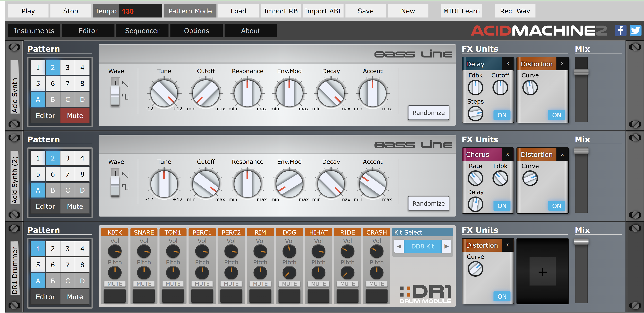
Task: Randomize the first Bass Line settings
Action: point(428,113)
